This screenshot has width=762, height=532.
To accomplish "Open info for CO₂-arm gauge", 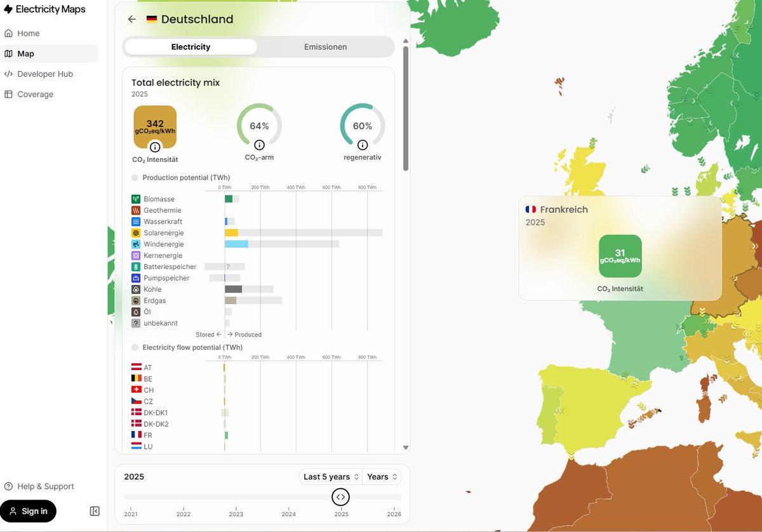I will [259, 145].
